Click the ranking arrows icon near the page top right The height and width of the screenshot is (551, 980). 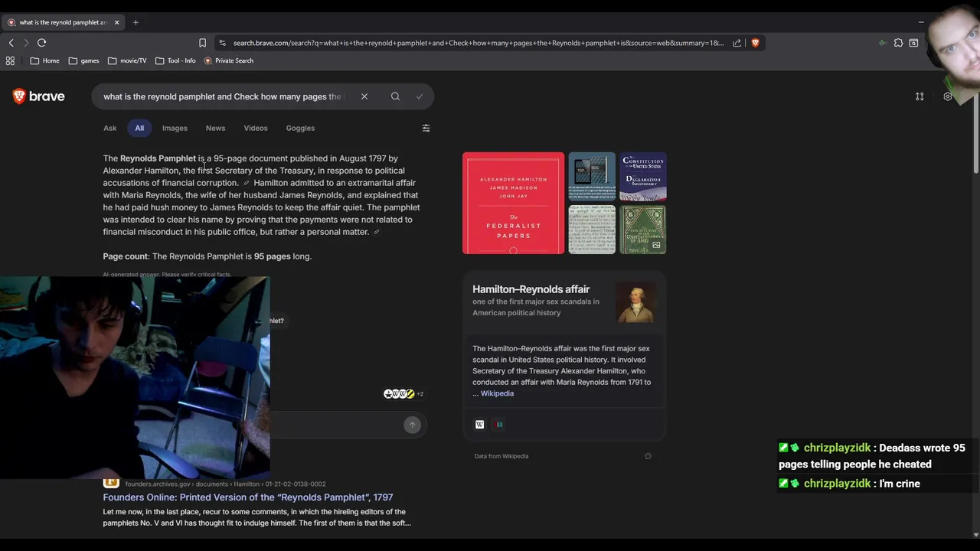(x=920, y=96)
